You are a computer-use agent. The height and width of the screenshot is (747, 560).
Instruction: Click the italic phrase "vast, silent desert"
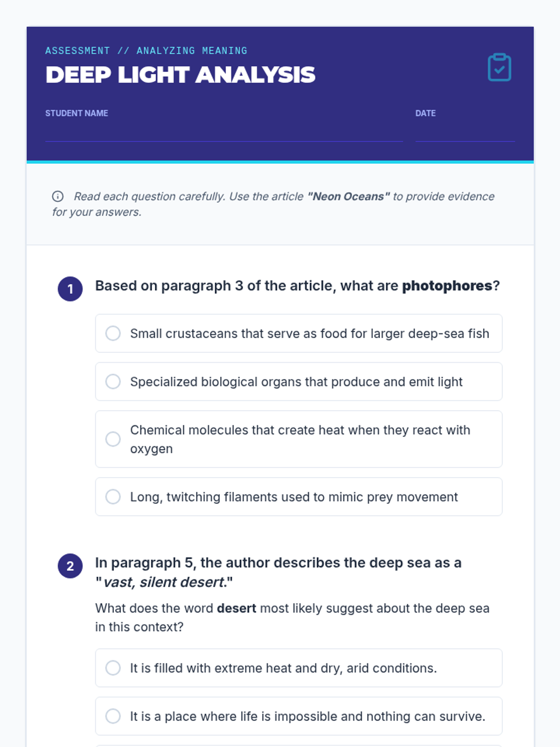click(x=164, y=582)
